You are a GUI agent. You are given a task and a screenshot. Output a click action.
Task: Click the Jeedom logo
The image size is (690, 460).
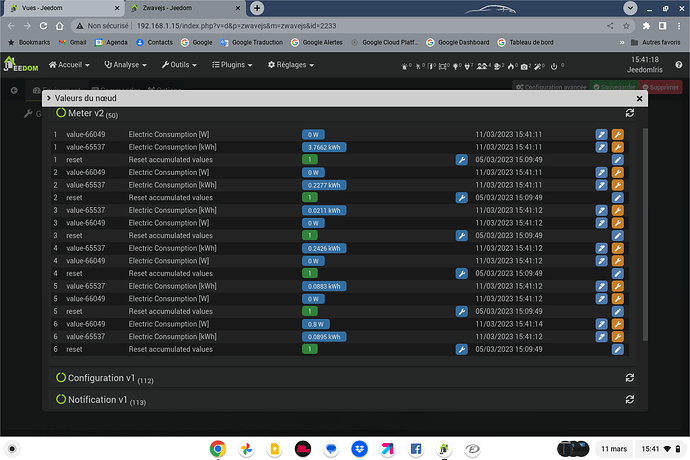(x=21, y=64)
